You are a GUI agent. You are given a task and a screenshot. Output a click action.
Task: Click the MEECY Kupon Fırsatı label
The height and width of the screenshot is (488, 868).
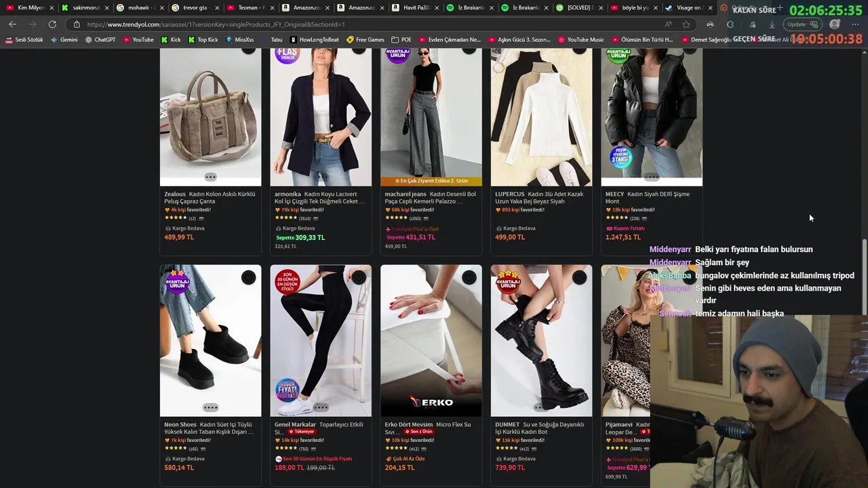(625, 228)
